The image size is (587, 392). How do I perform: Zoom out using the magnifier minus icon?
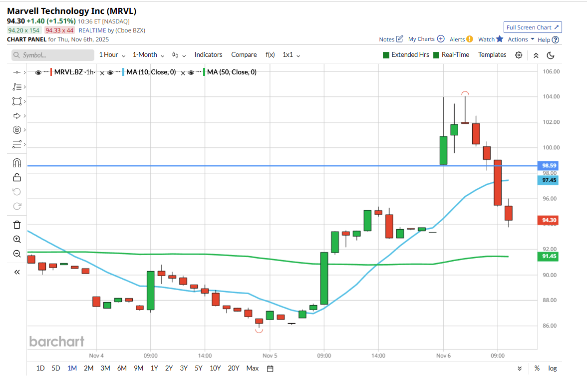(16, 254)
